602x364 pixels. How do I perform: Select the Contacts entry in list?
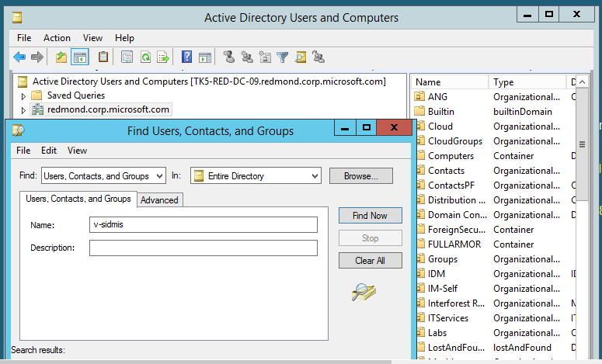click(446, 171)
